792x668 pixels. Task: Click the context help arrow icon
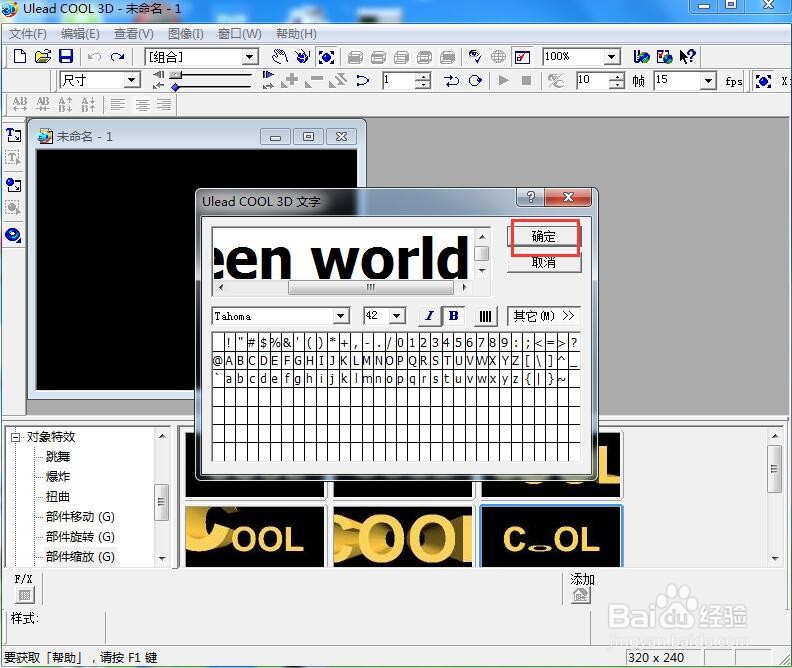[687, 56]
